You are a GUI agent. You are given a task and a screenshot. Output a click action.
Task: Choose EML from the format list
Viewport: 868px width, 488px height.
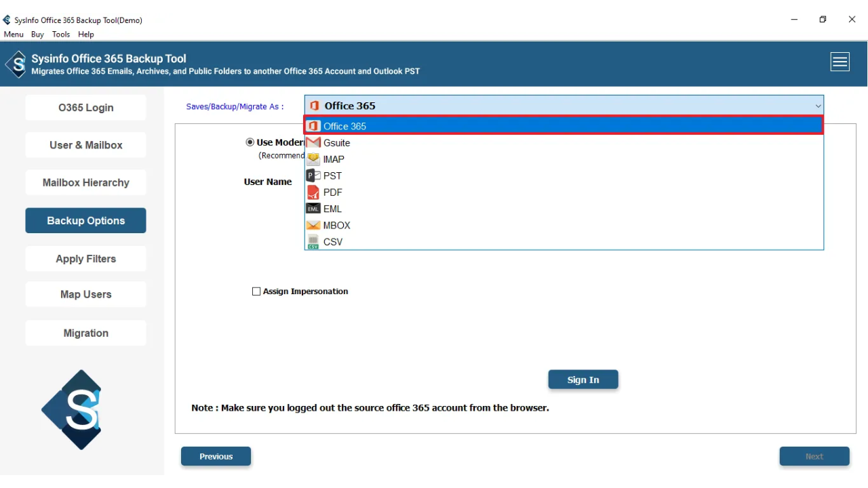tap(564, 209)
